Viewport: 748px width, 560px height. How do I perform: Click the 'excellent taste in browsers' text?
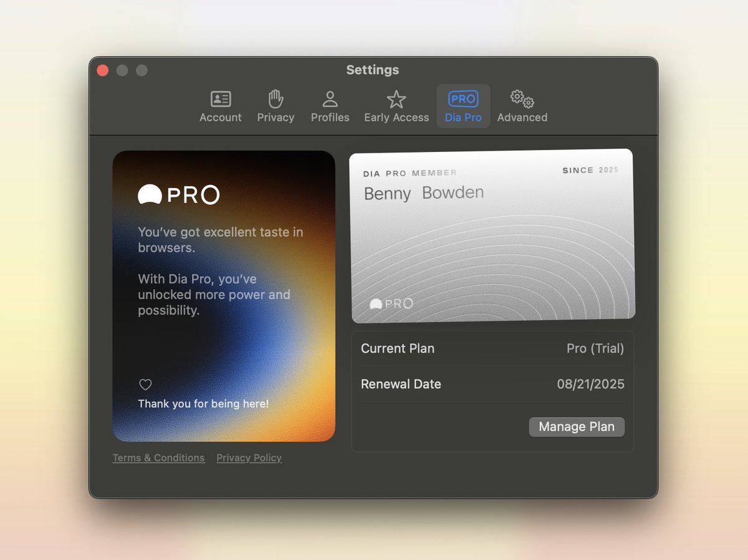click(221, 240)
